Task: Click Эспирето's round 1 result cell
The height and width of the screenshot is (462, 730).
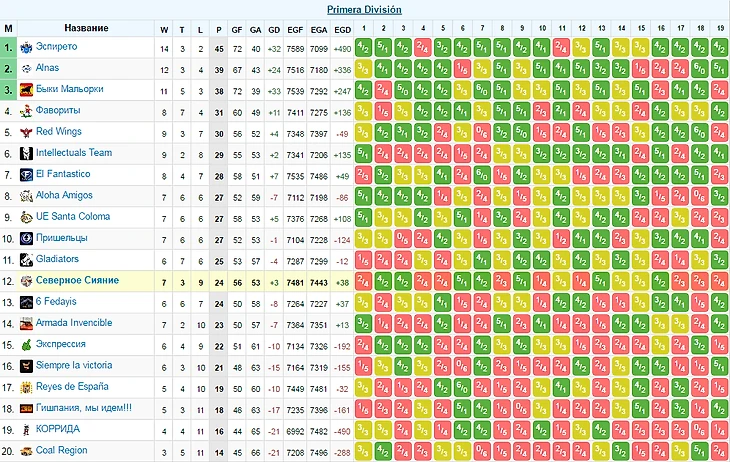Action: [363, 48]
